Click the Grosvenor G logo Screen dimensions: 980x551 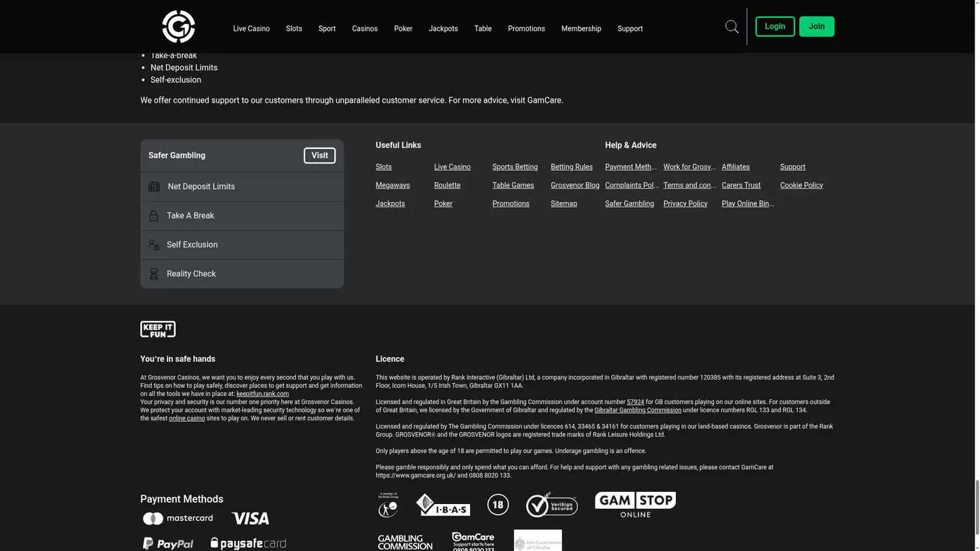click(179, 27)
